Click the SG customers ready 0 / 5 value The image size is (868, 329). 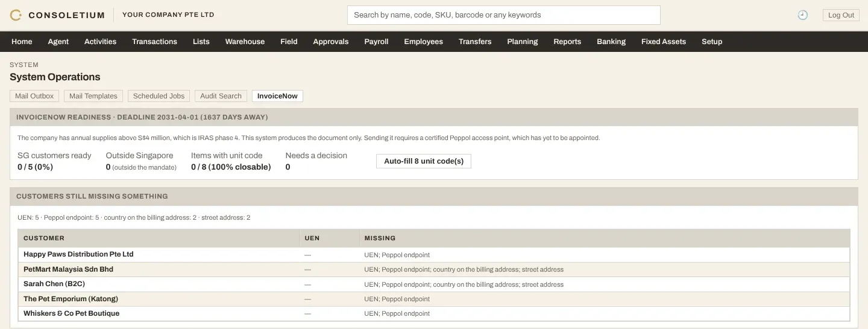click(x=36, y=167)
